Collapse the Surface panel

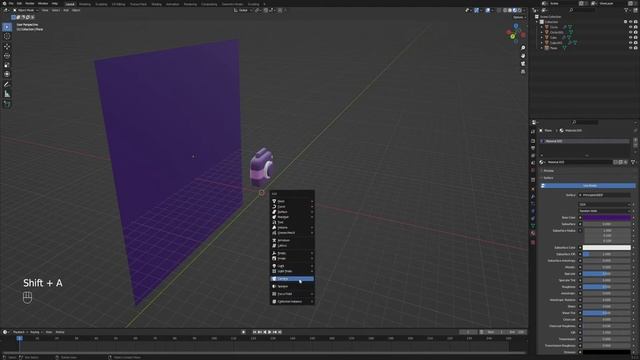coord(548,178)
